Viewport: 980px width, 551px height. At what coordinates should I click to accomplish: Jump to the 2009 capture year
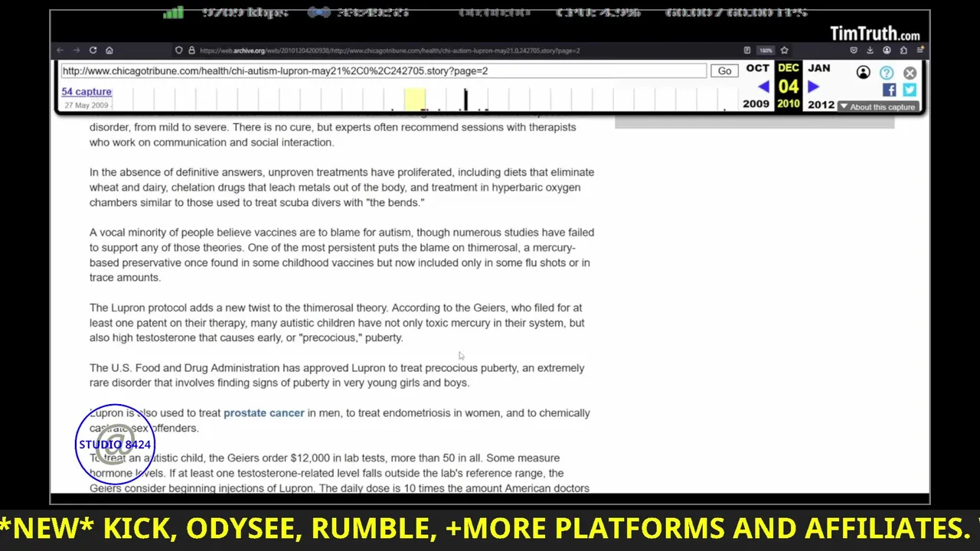(756, 104)
